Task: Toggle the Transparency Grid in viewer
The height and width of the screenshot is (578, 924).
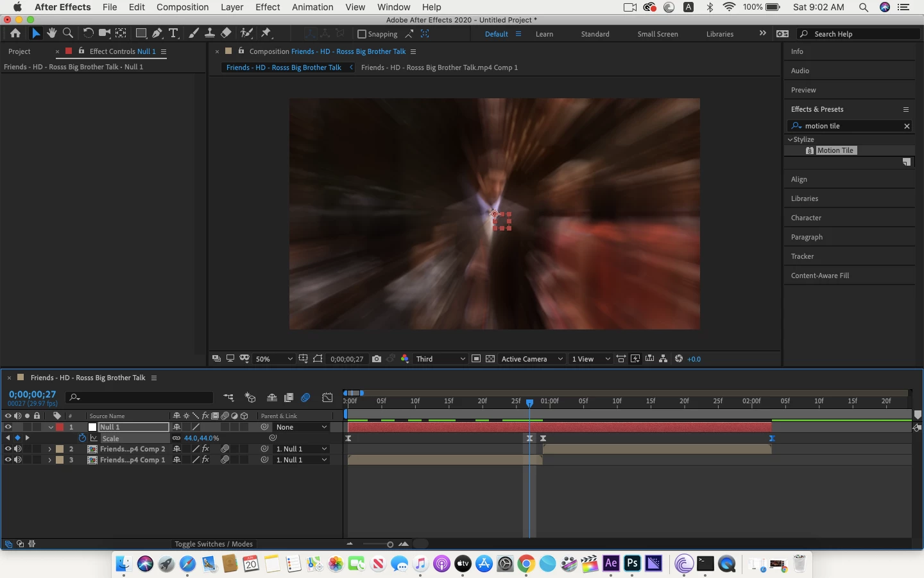Action: [490, 359]
